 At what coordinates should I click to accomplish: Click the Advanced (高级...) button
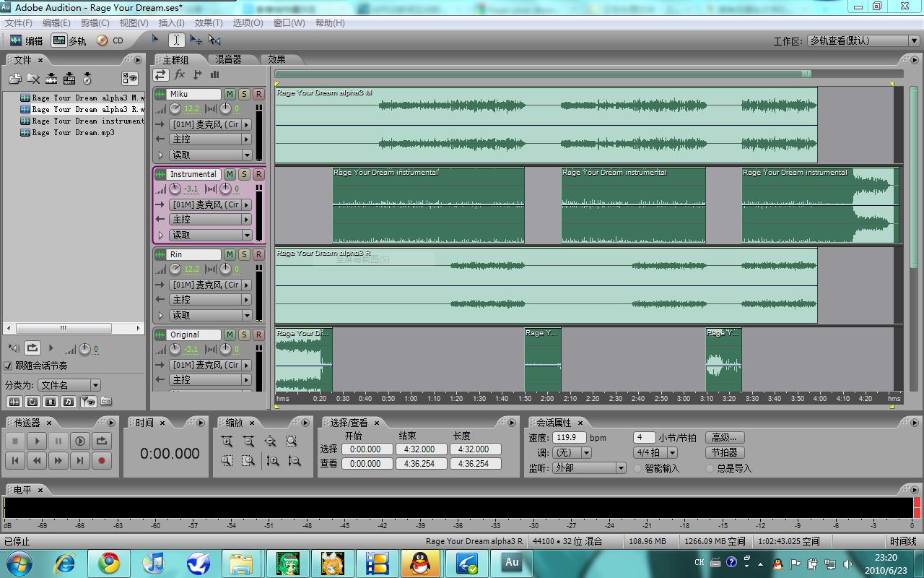click(724, 437)
